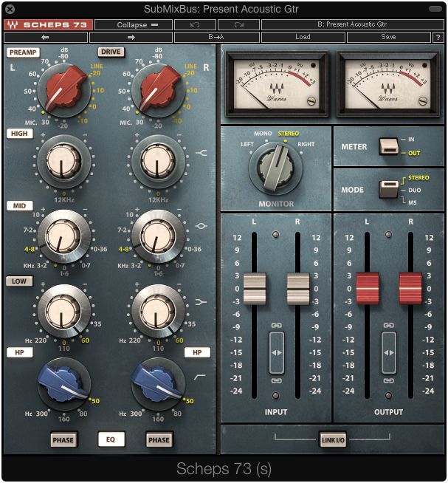This screenshot has width=448, height=483.
Task: Toggle the OUTPUT fader link switch
Action: (x=389, y=353)
